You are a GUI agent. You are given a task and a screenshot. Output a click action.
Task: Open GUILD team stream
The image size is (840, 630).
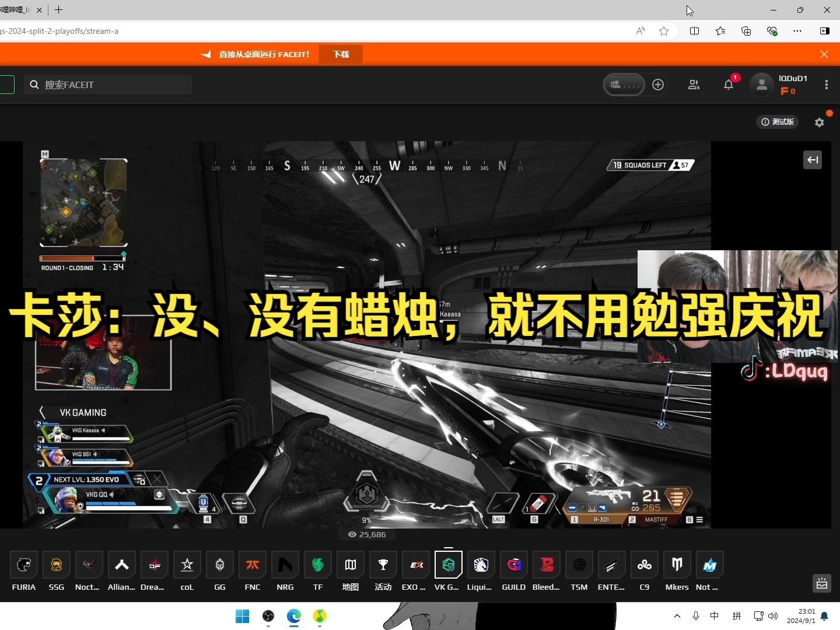514,571
